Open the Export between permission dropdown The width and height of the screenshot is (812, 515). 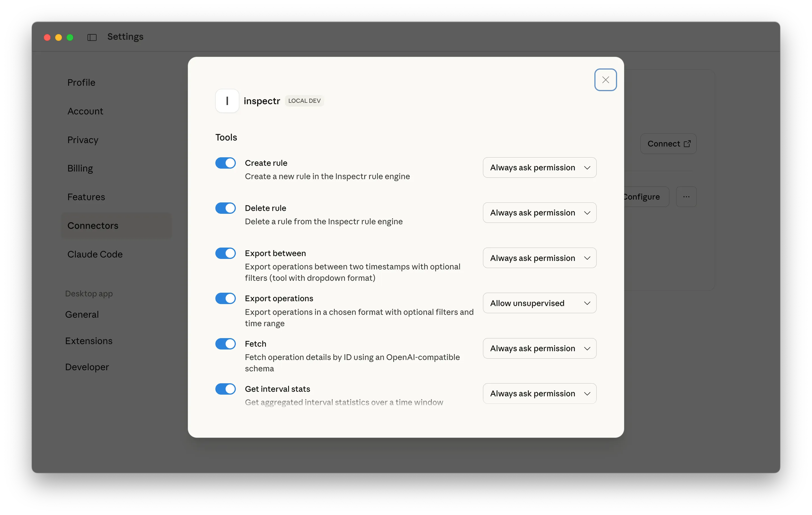click(539, 258)
